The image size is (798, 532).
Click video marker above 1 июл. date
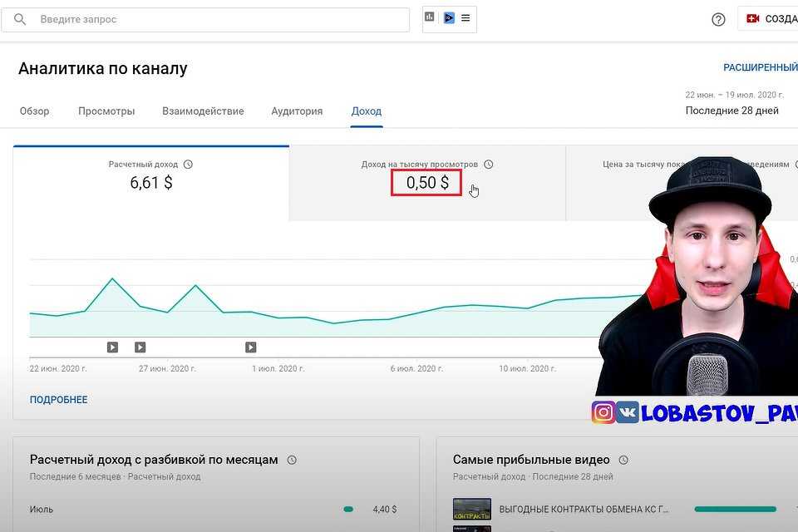pyautogui.click(x=250, y=347)
